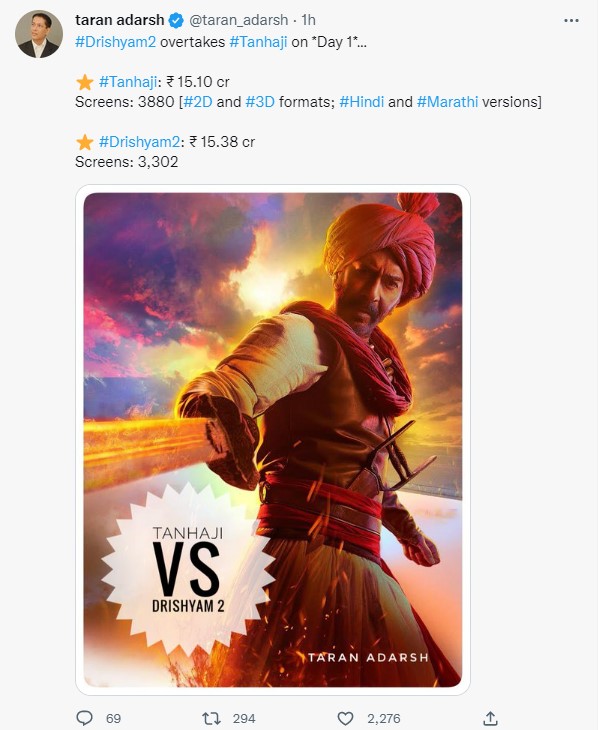Open #Drishyam2 hashtag in first line
The height and width of the screenshot is (730, 601).
tap(115, 42)
